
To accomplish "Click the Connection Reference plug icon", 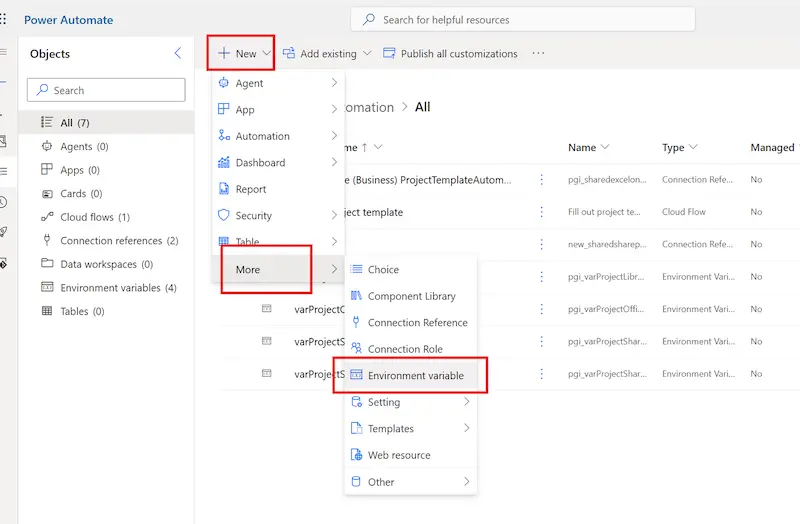I will click(x=356, y=321).
